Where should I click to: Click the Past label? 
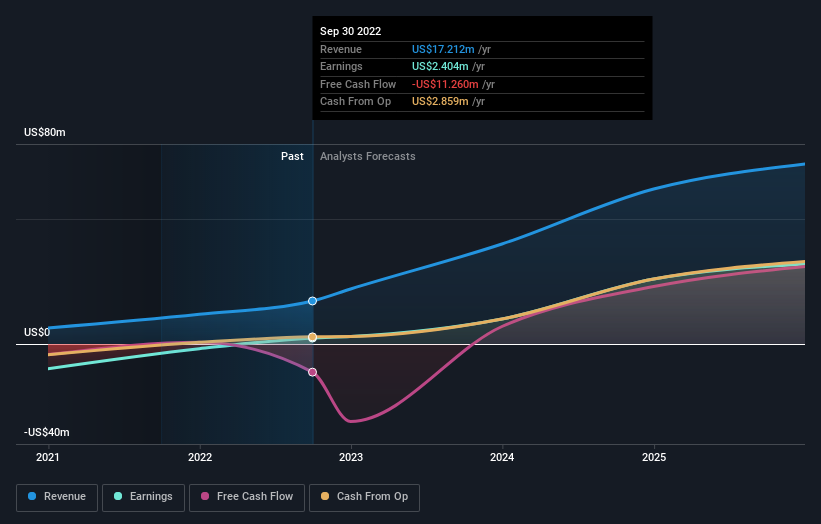292,157
